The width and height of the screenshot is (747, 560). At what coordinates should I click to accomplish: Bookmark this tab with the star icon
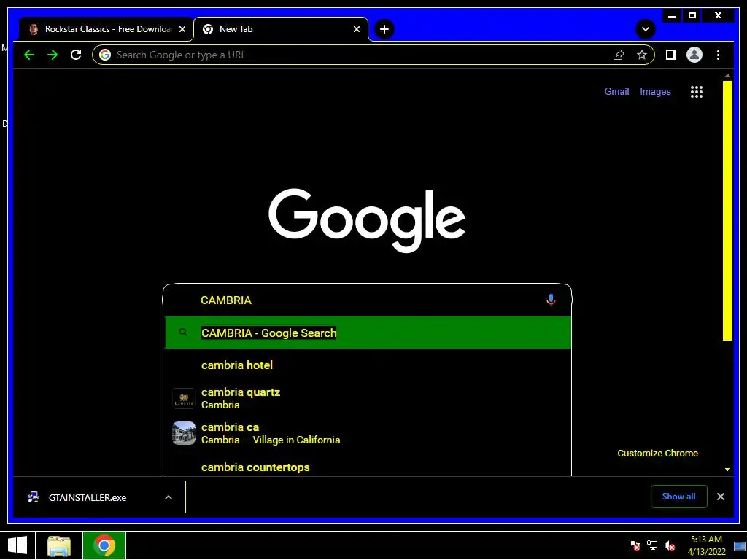click(642, 55)
